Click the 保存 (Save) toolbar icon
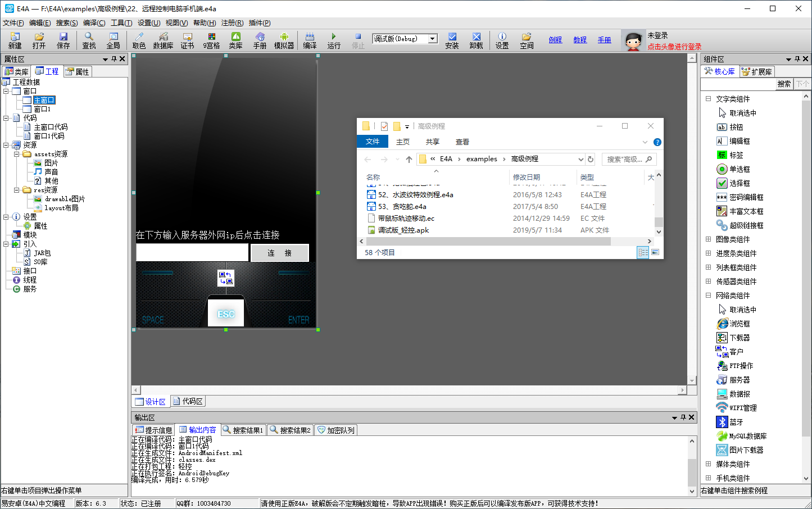 [63, 40]
